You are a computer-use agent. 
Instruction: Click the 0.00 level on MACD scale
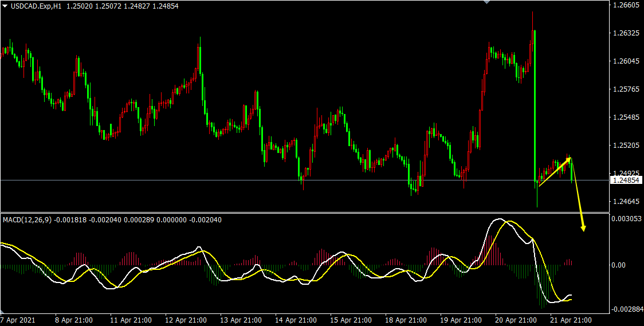[618, 265]
